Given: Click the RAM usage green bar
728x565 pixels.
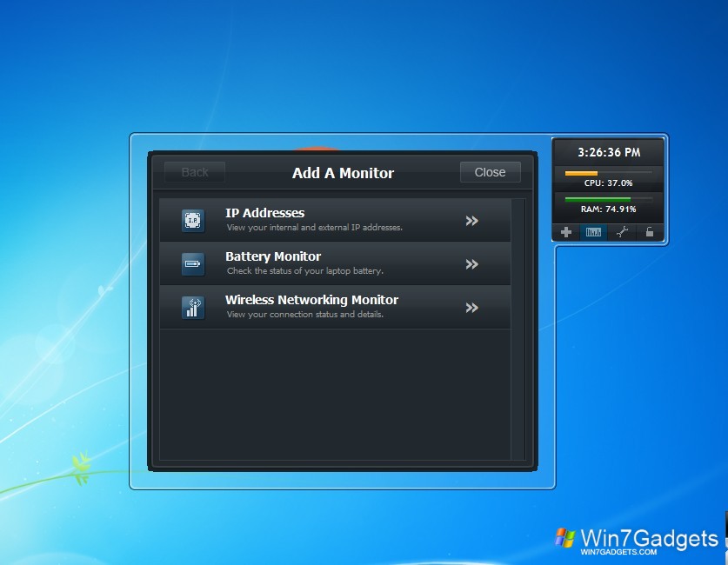Looking at the screenshot, I should click(598, 199).
